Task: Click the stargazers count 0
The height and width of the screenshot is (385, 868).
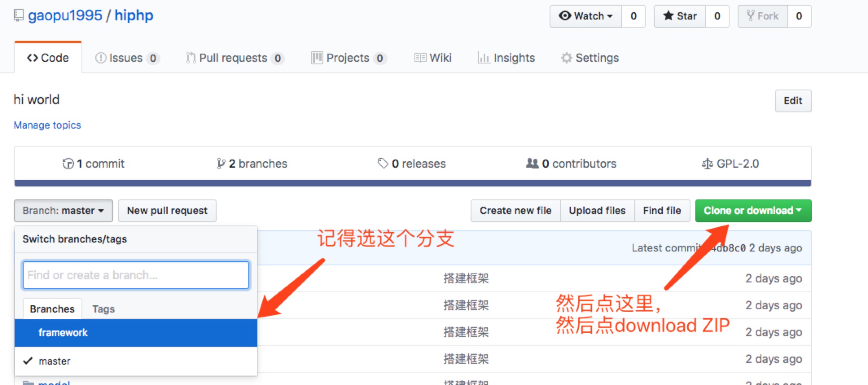Action: 717,16
